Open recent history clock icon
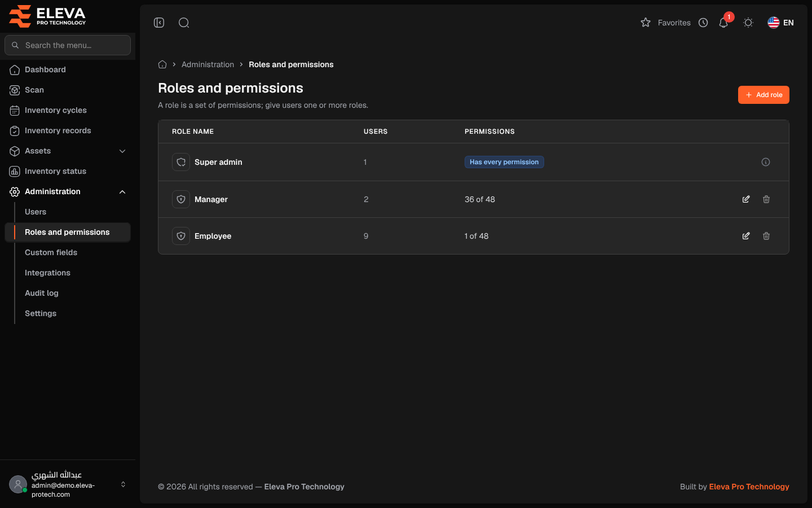Viewport: 812px width, 508px height. (x=703, y=23)
